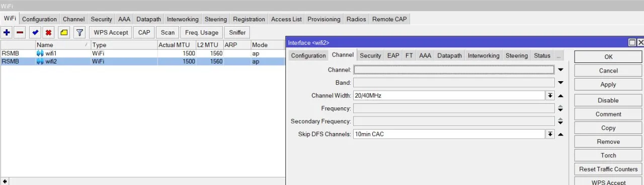Viewport: 644px width, 185px height.
Task: Click the CAP toolbar button
Action: click(x=144, y=32)
